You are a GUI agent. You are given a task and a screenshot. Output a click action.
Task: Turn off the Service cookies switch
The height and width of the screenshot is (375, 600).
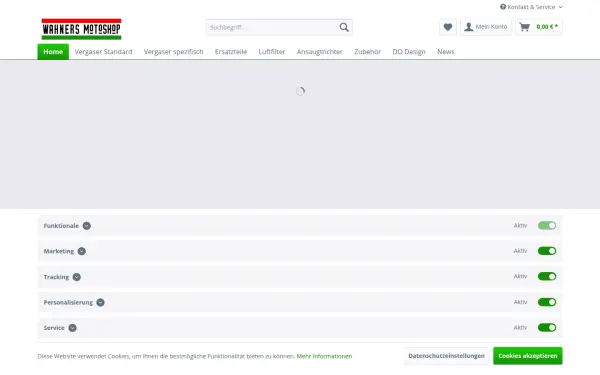click(547, 328)
